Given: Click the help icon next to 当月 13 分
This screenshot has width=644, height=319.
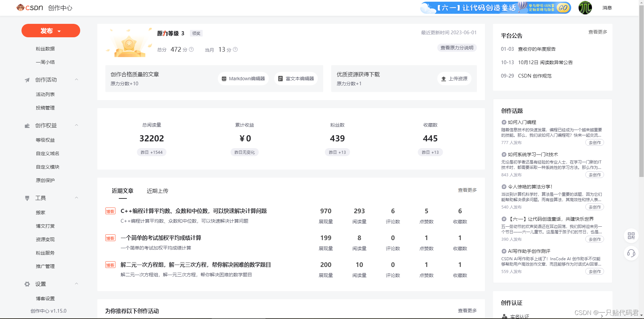Looking at the screenshot, I should [x=235, y=49].
